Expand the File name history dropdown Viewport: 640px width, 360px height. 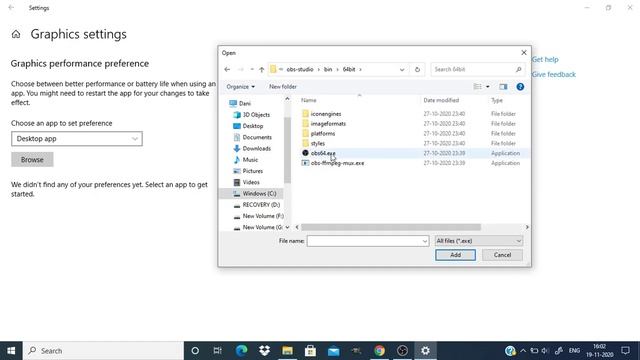[x=424, y=241]
